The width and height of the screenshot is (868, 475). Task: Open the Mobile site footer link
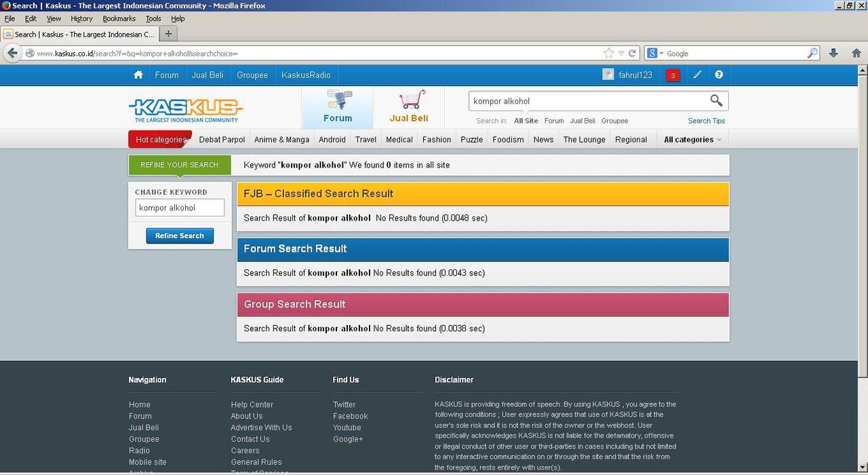click(x=148, y=462)
